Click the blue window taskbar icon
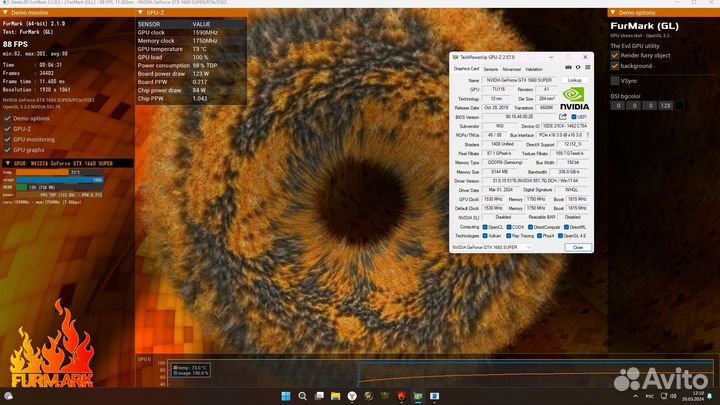Image resolution: width=720 pixels, height=405 pixels. (x=434, y=396)
